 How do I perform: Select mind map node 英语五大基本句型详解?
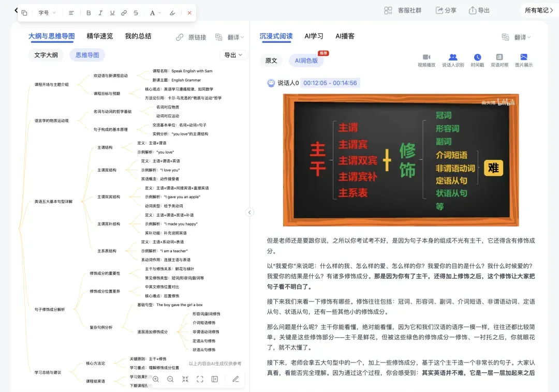(x=53, y=202)
